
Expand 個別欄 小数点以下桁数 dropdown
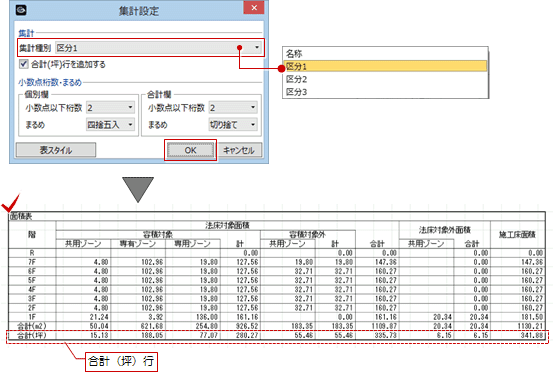coord(110,107)
